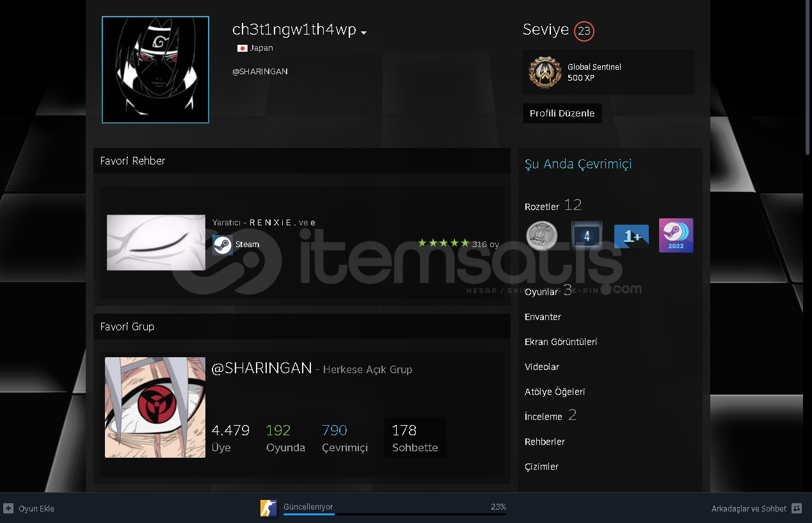Click the Global Sentinel 500 XP label

tap(594, 72)
